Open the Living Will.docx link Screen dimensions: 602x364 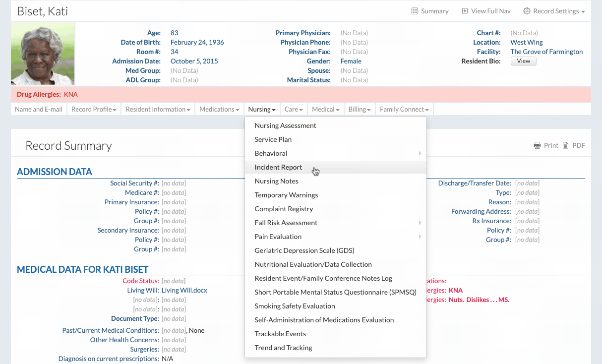pos(184,290)
